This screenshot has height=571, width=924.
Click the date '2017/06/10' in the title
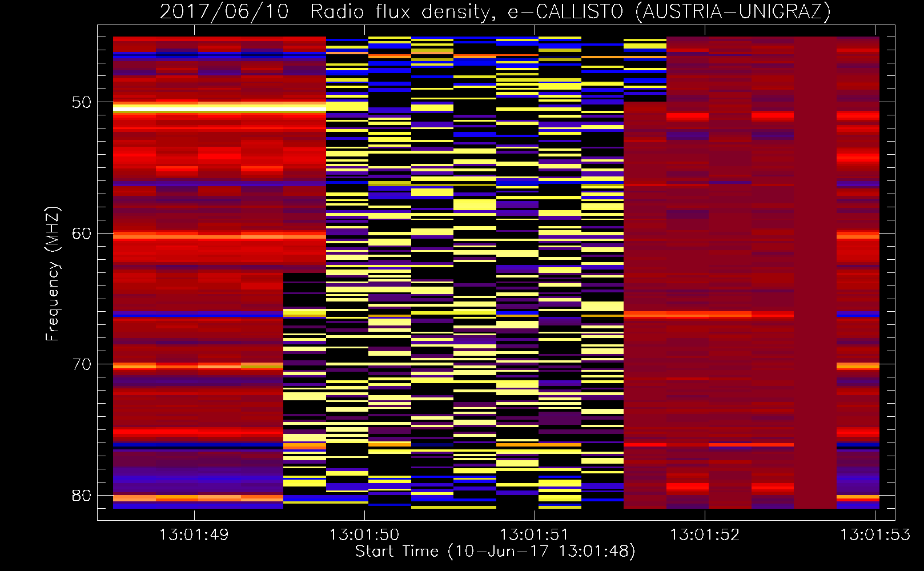[224, 12]
